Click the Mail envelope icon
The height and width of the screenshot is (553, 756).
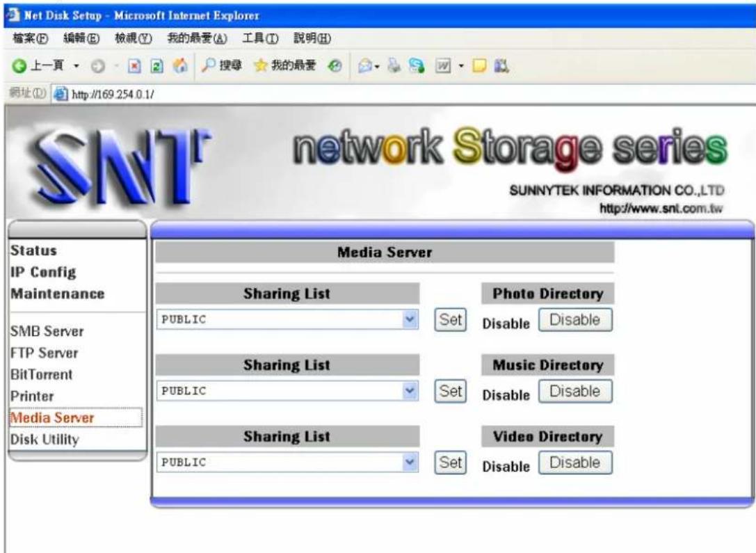pyautogui.click(x=366, y=66)
